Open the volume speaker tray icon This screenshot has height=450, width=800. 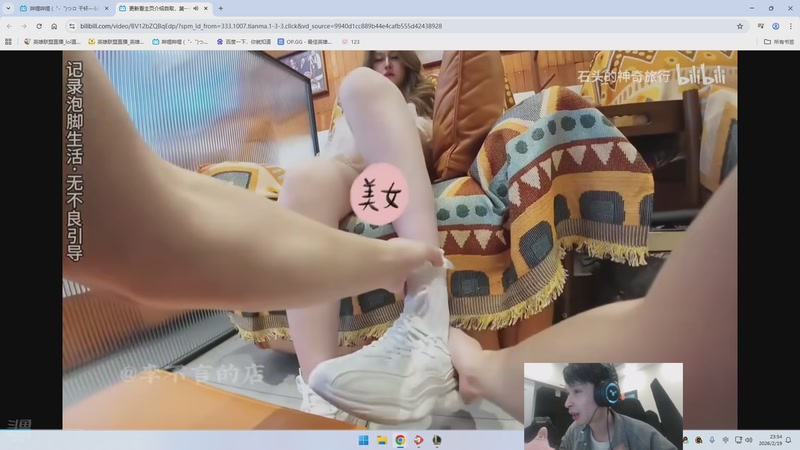coord(748,440)
